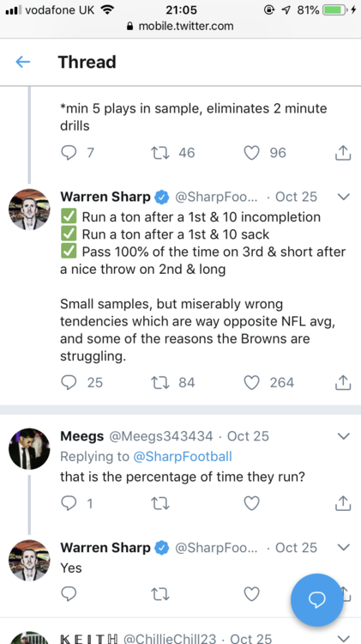Reply to Warren Sharp's "Yes" tweet

coord(69,593)
